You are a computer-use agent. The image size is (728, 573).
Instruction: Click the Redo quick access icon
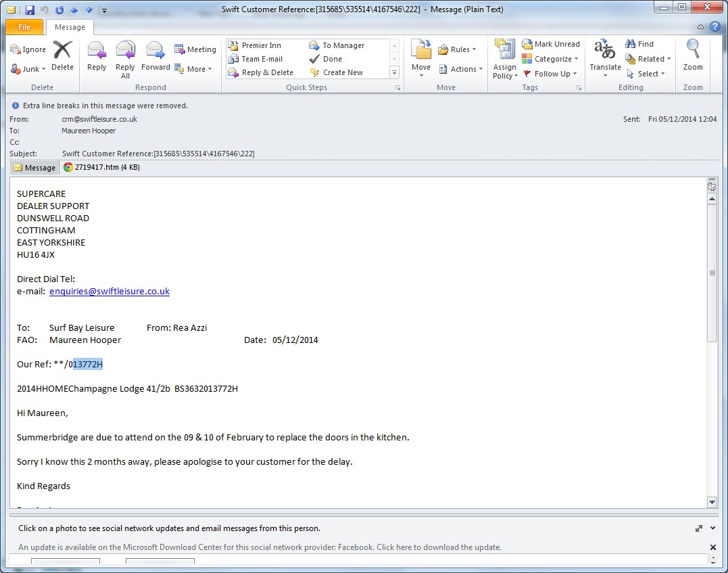click(59, 9)
